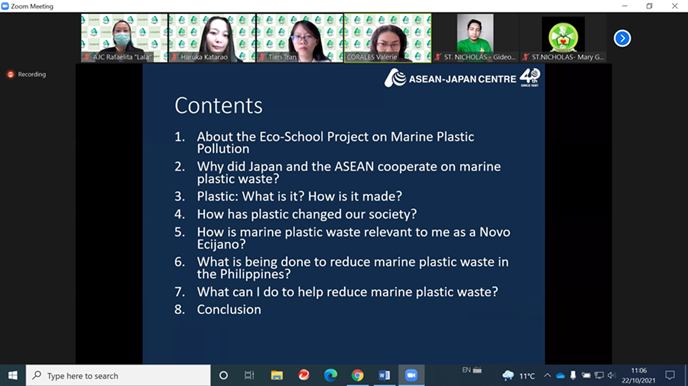Screen dimensions: 688x386
Task: Open the weather widget showing 11°C
Action: 519,376
